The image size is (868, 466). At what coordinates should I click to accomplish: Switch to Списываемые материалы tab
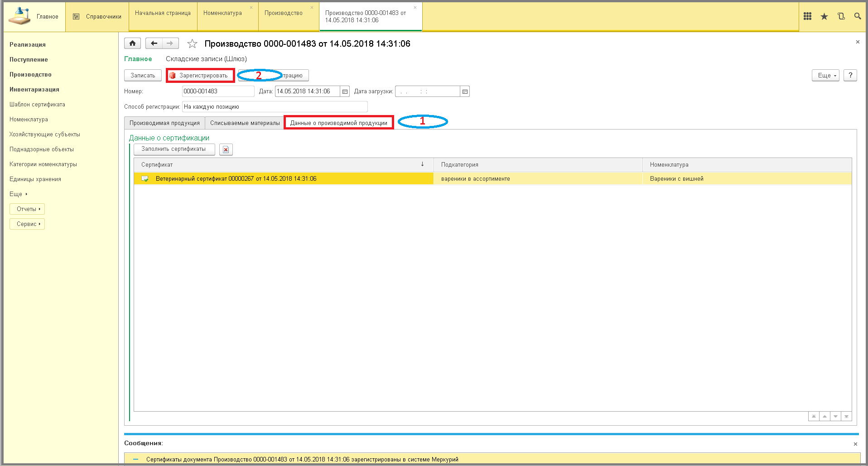(245, 123)
